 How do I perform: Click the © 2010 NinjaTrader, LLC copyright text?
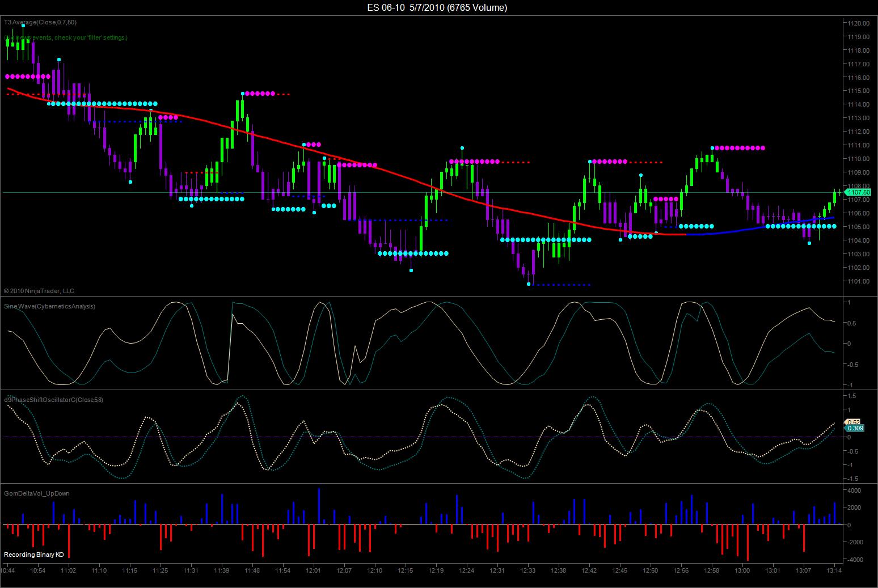39,291
